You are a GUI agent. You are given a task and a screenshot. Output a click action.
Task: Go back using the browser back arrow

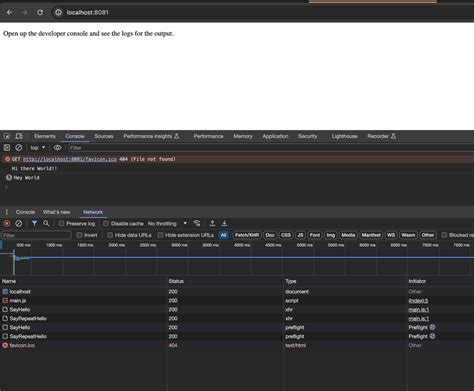9,12
